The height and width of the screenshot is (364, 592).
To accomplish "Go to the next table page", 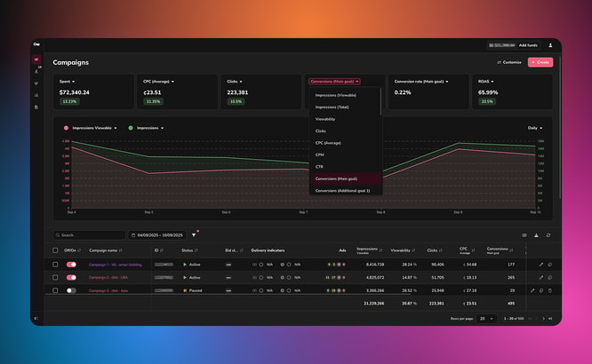I will coord(543,319).
